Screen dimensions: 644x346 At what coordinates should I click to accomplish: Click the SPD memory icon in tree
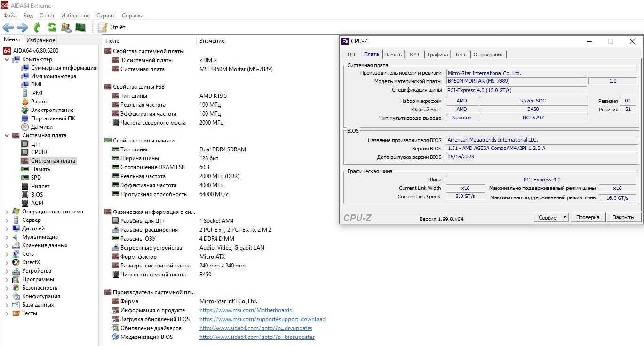click(x=25, y=178)
